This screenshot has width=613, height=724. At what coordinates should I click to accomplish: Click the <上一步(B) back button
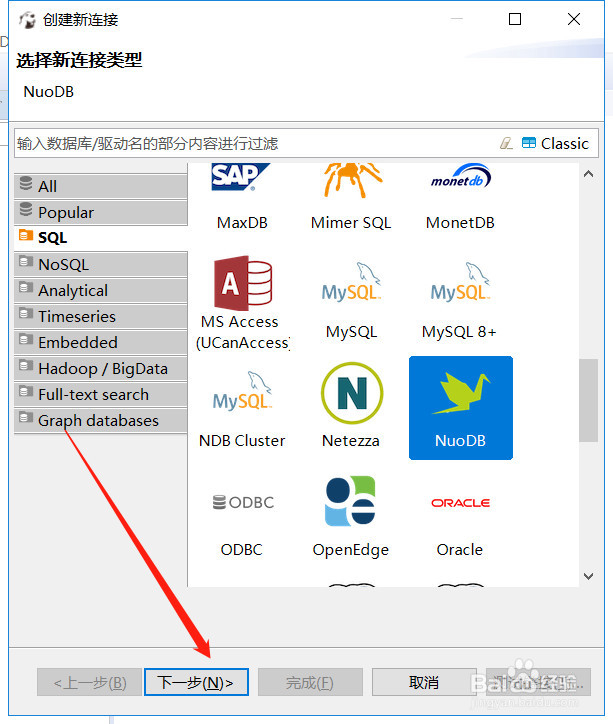(89, 682)
